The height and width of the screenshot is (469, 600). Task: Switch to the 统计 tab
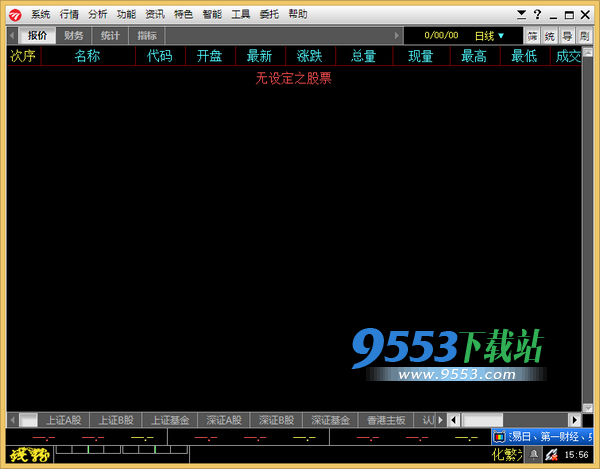(x=110, y=36)
